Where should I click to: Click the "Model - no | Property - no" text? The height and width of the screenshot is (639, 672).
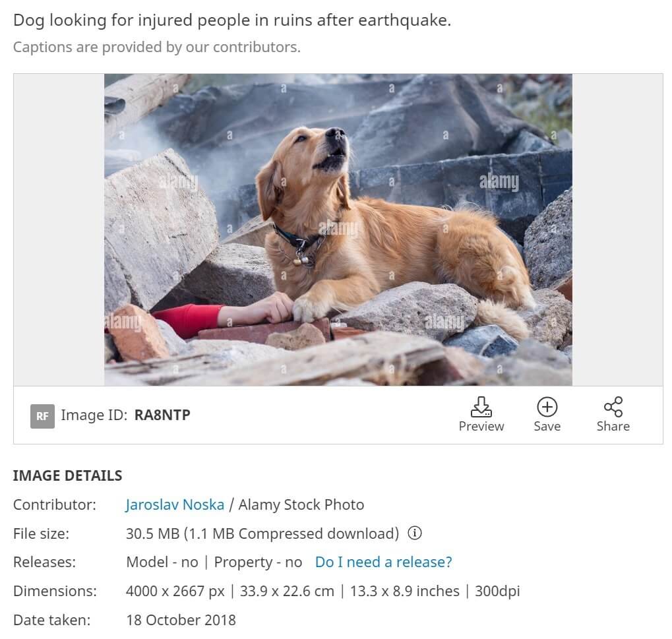click(x=214, y=562)
